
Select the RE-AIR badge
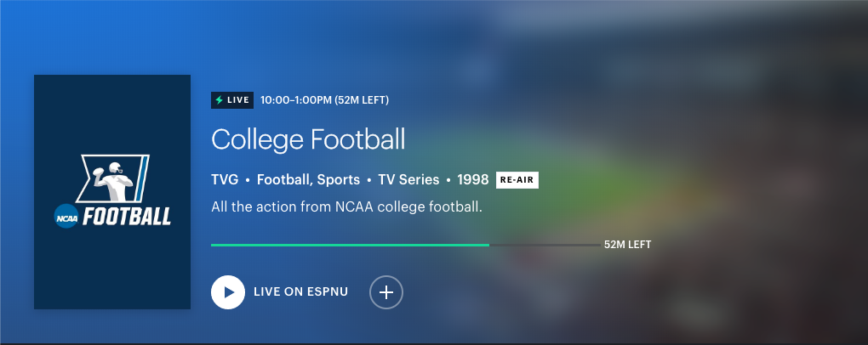click(517, 180)
